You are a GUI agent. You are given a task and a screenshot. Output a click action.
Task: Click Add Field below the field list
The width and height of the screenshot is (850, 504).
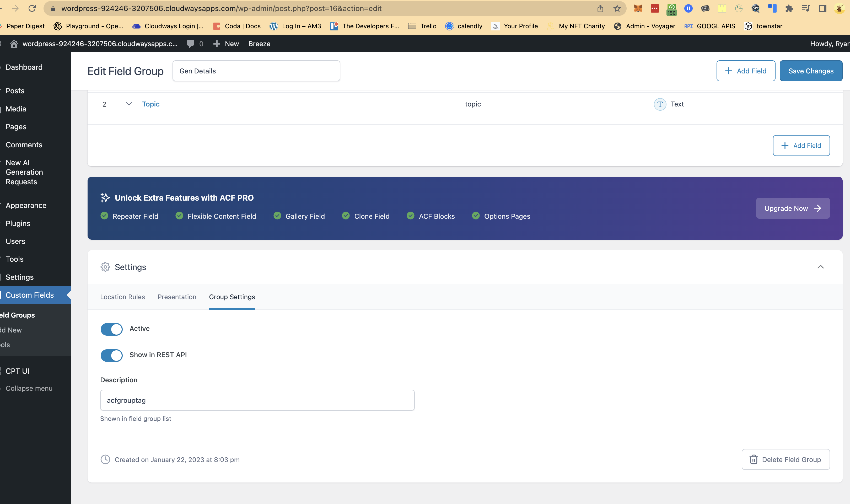pos(801,145)
